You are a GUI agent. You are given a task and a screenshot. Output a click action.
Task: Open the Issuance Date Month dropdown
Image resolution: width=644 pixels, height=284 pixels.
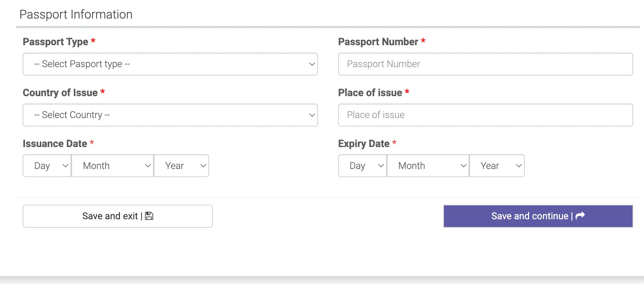click(x=113, y=166)
